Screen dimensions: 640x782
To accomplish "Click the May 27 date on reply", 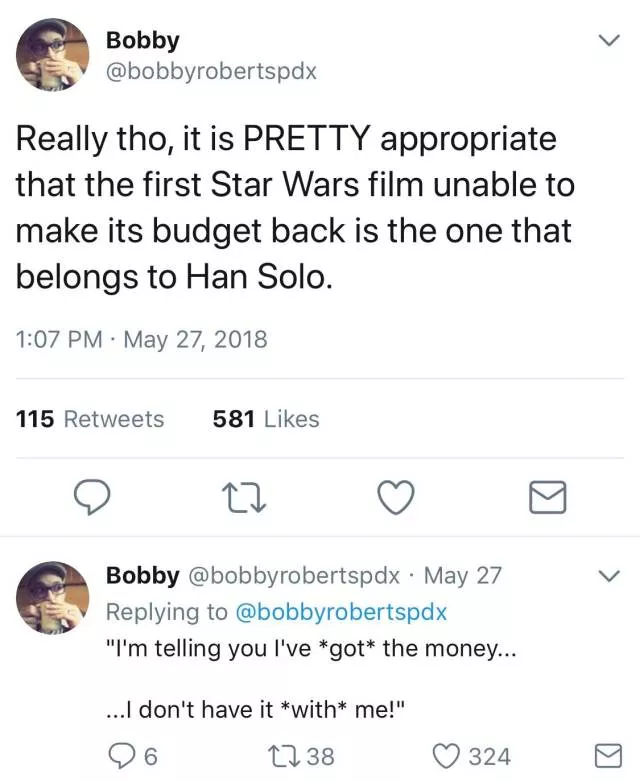I will click(462, 576).
